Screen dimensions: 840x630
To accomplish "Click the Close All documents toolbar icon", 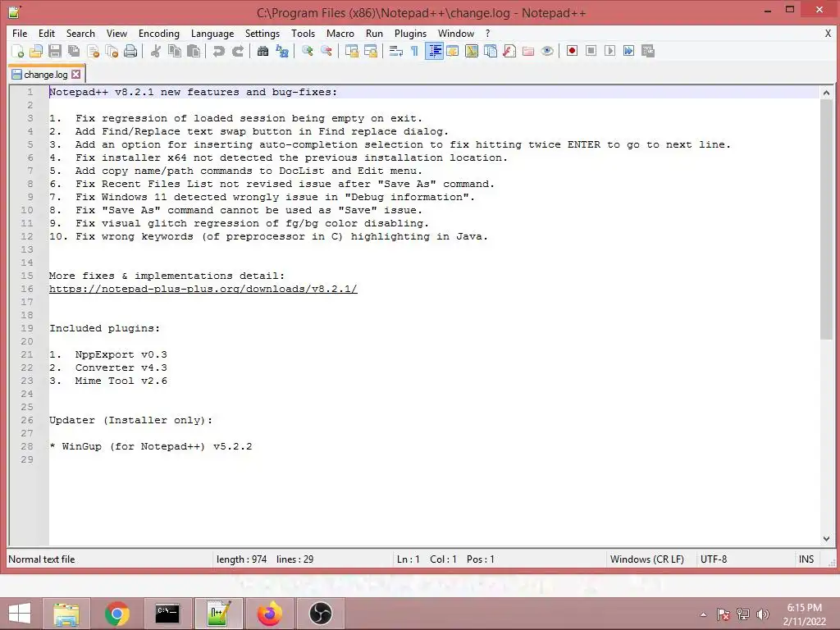I will pyautogui.click(x=112, y=52).
